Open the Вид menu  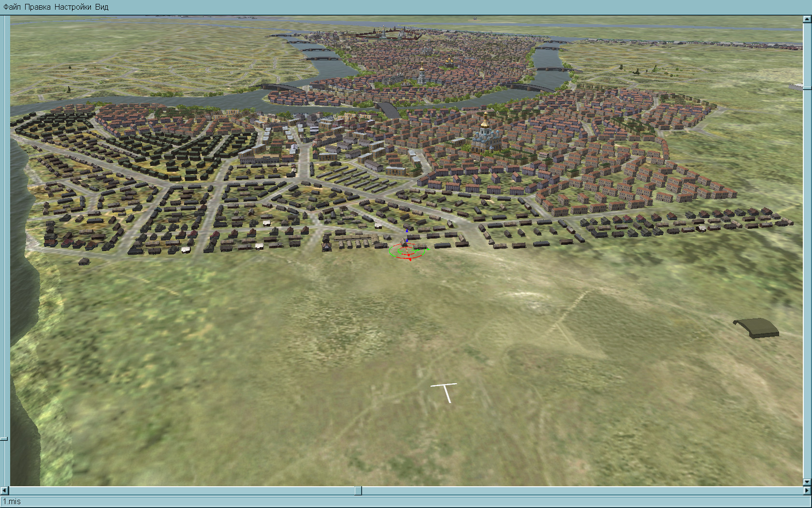pos(101,7)
